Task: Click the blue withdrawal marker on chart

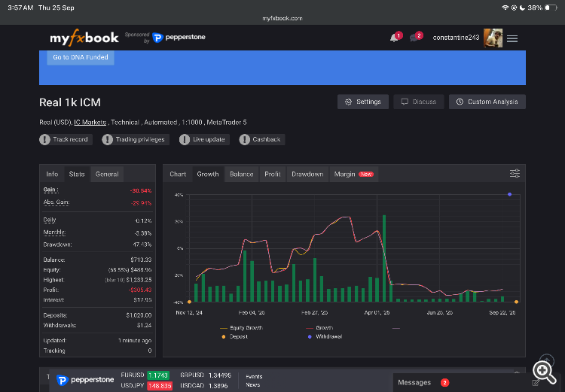Action: coord(509,194)
